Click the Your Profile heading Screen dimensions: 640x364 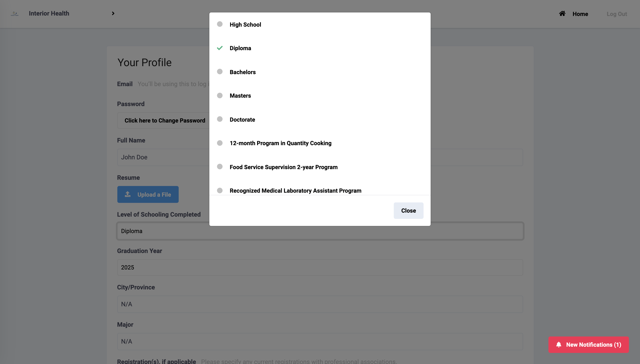click(x=144, y=63)
